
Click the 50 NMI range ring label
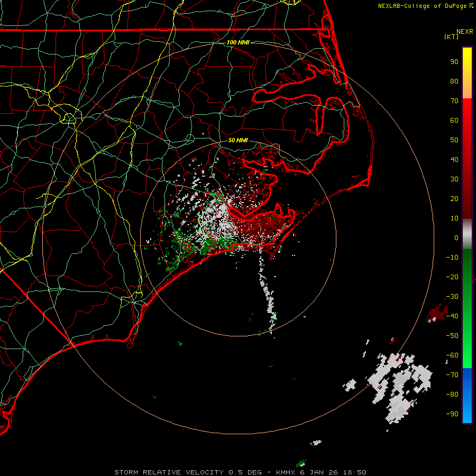[238, 140]
